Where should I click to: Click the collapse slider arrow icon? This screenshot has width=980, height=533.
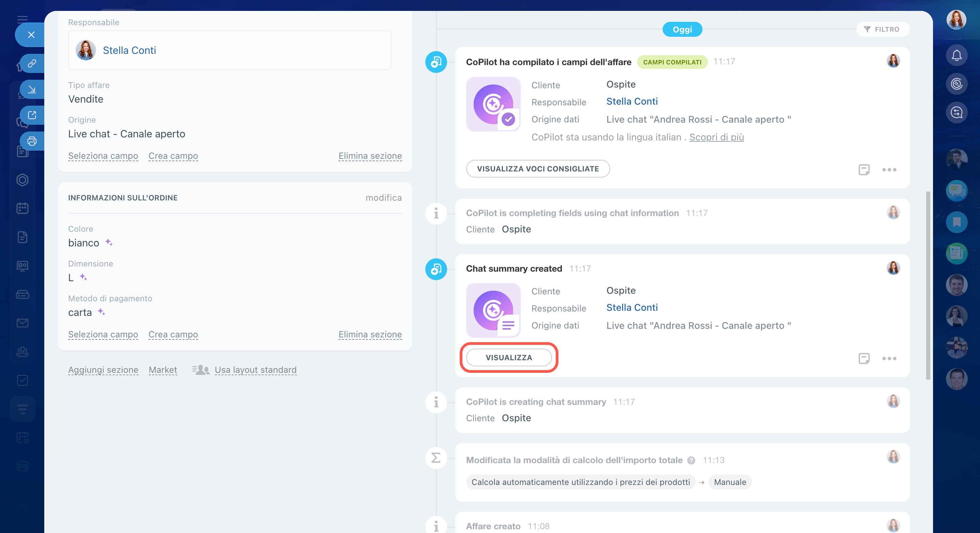(32, 90)
